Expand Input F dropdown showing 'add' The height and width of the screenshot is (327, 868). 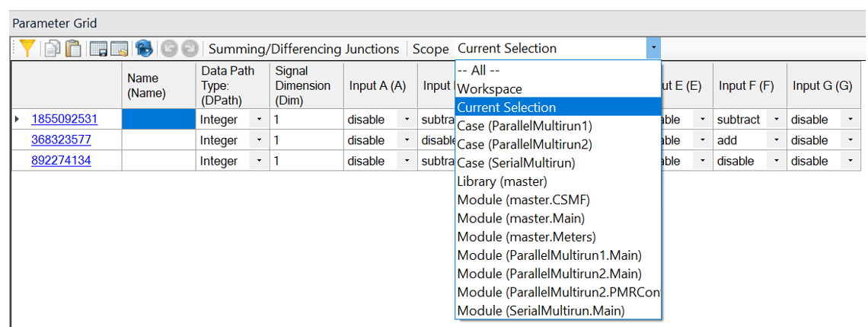(777, 140)
